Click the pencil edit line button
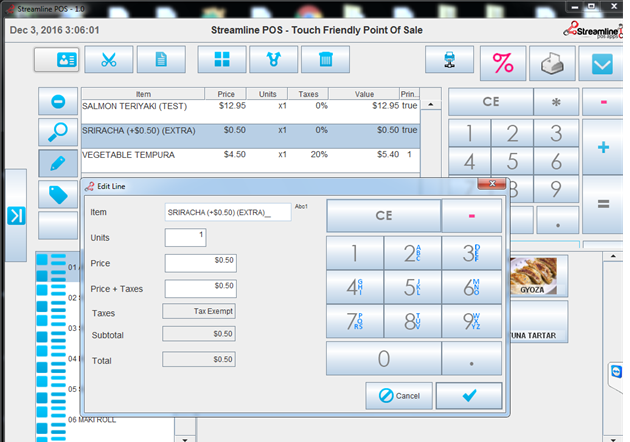630x442 pixels. coord(58,163)
